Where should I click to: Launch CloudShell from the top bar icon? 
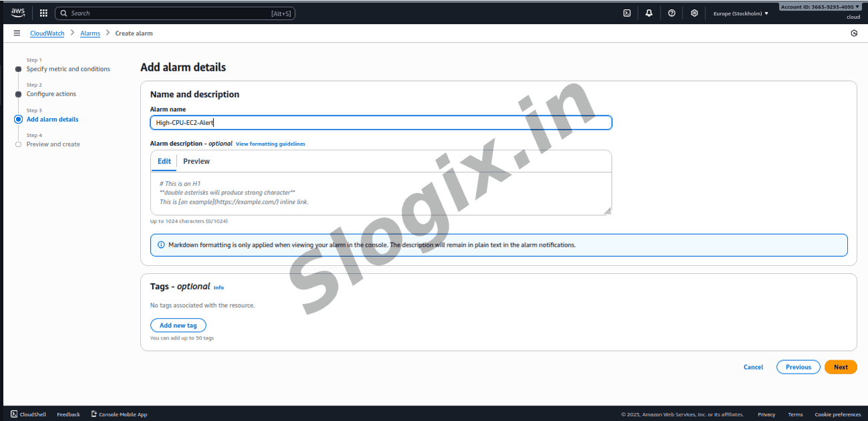coord(627,13)
